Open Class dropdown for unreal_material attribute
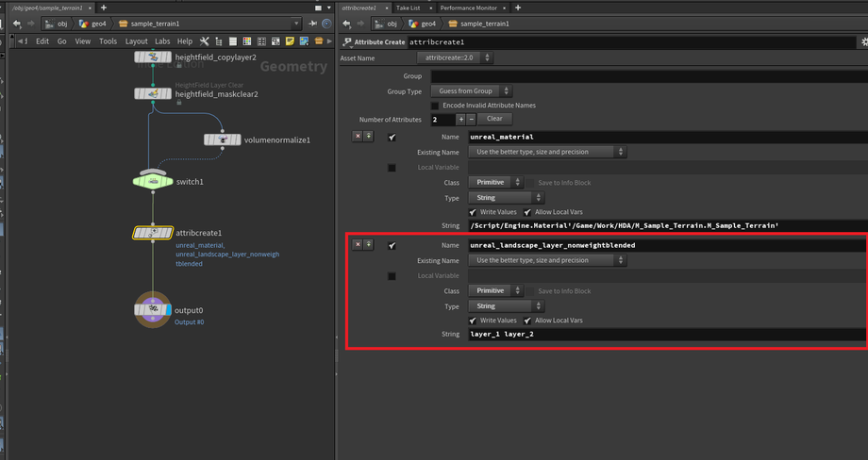The image size is (868, 460). (497, 182)
